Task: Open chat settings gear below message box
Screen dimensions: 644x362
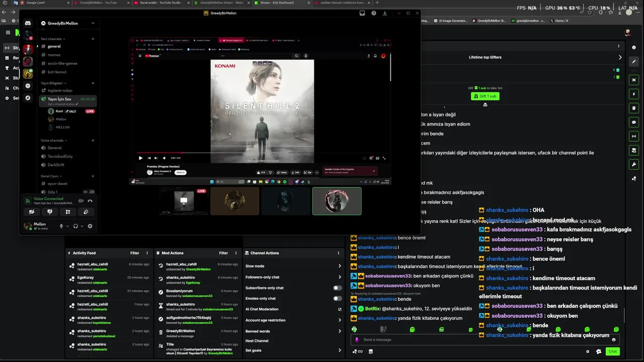Action: point(588,351)
